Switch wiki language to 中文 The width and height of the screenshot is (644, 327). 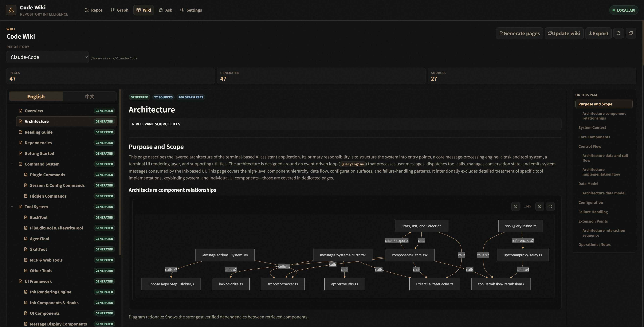(x=90, y=97)
